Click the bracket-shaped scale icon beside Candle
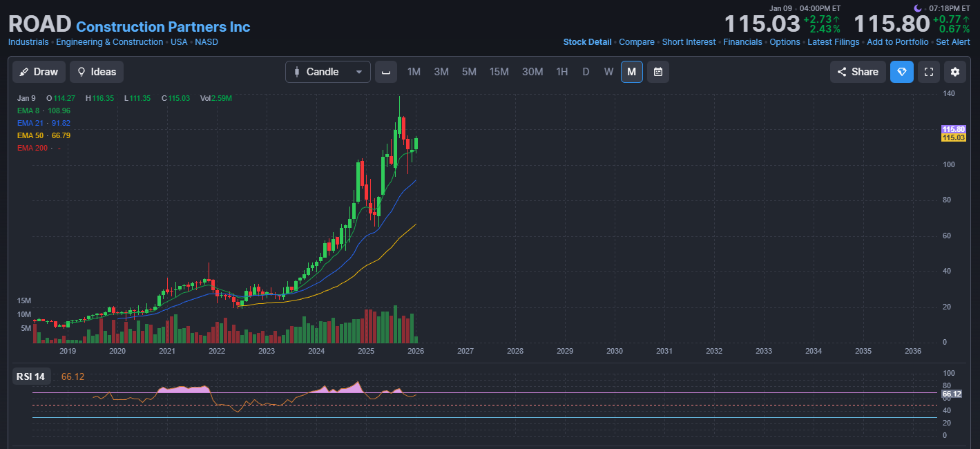 click(386, 72)
